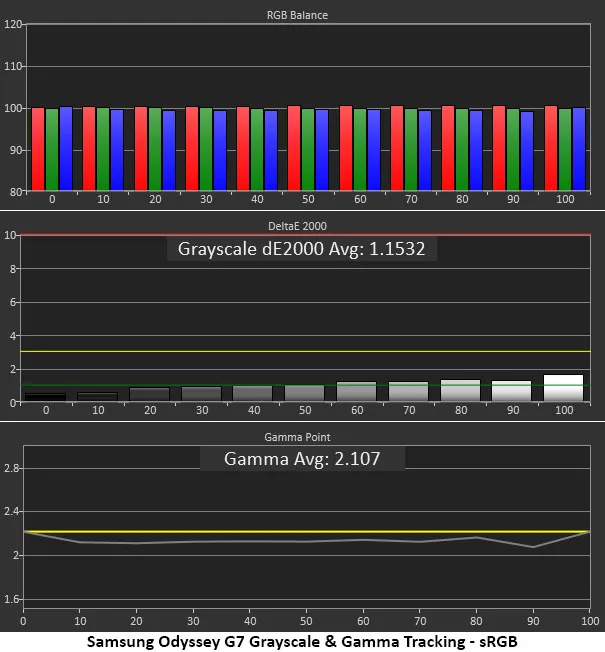Click the DeltaE bar at 80
The height and width of the screenshot is (652, 605).
(x=460, y=391)
